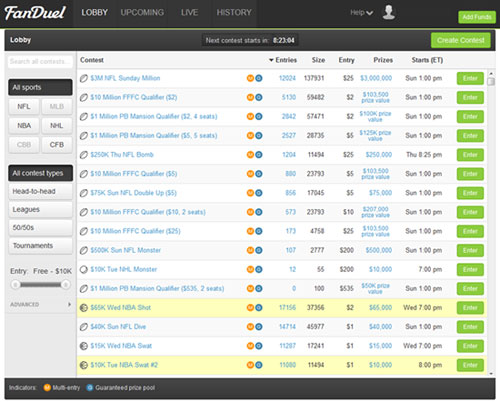Filter contests by CFB

click(57, 145)
